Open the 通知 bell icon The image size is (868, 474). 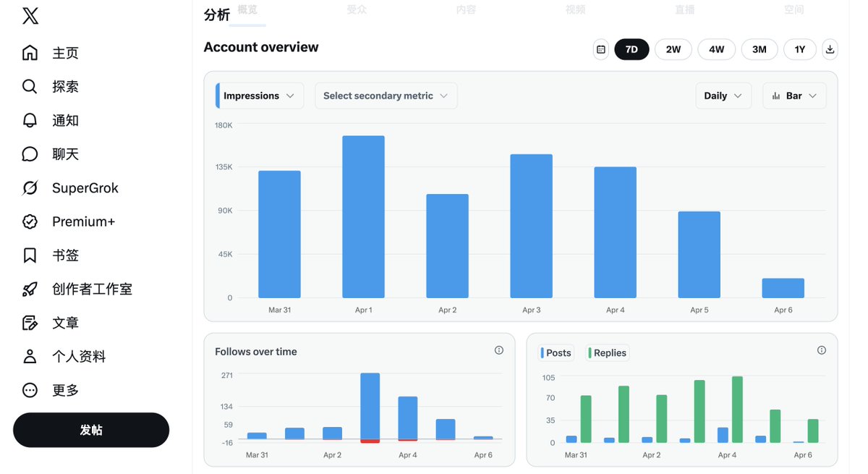(30, 120)
